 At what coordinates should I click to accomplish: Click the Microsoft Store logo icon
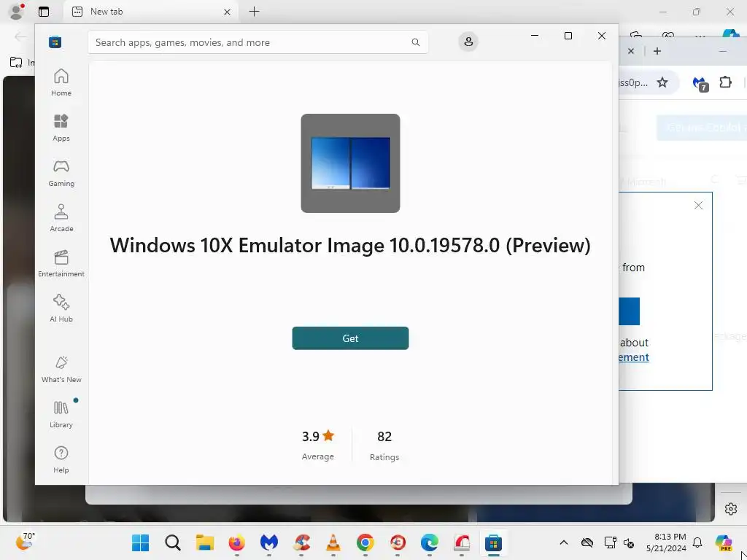[55, 42]
